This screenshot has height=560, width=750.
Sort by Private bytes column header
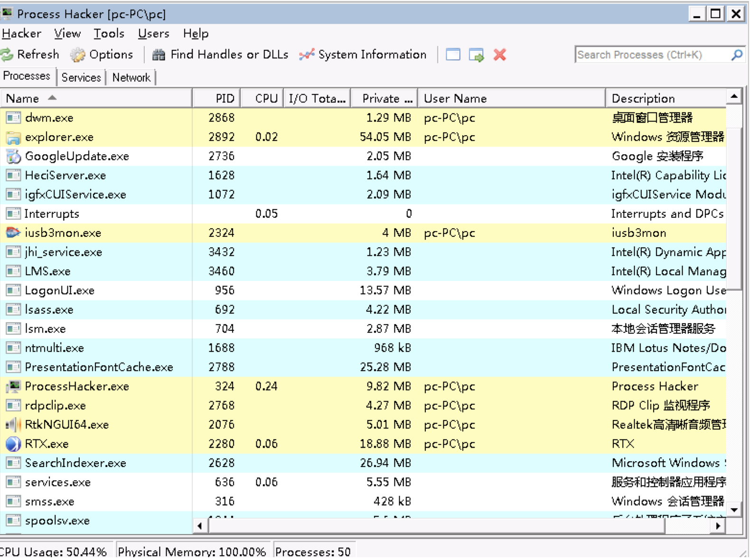click(384, 99)
